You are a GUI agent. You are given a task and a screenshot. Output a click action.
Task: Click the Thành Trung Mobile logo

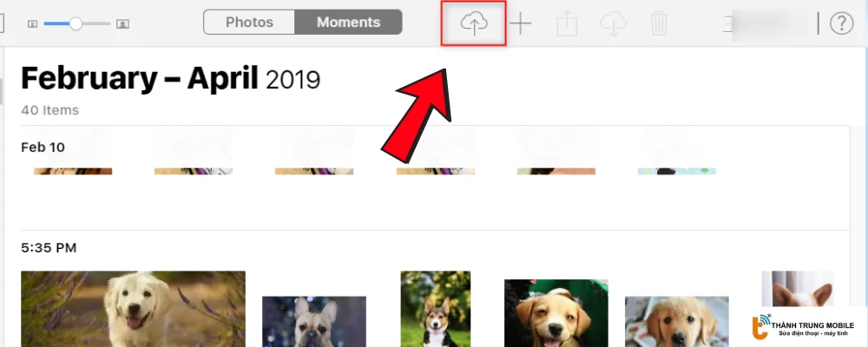(x=803, y=326)
